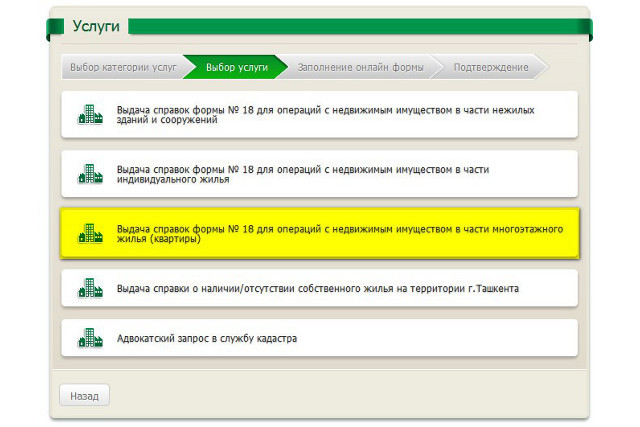Click the building icon for individual housing certificate
Viewport: 640px width, 427px height.
(x=90, y=174)
